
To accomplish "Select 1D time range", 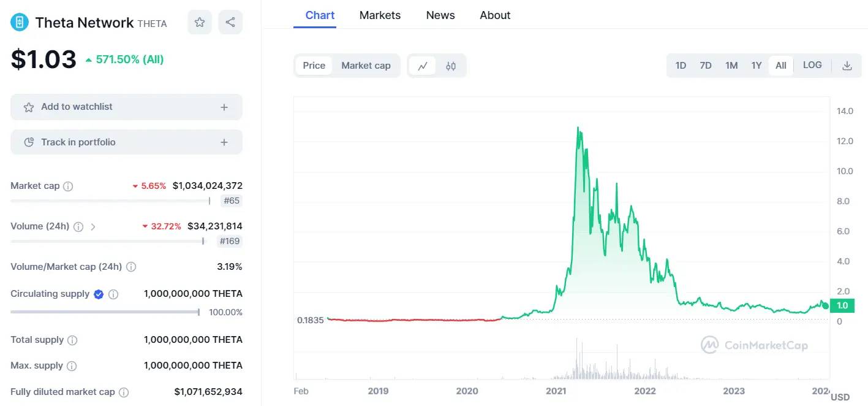I will click(x=681, y=66).
